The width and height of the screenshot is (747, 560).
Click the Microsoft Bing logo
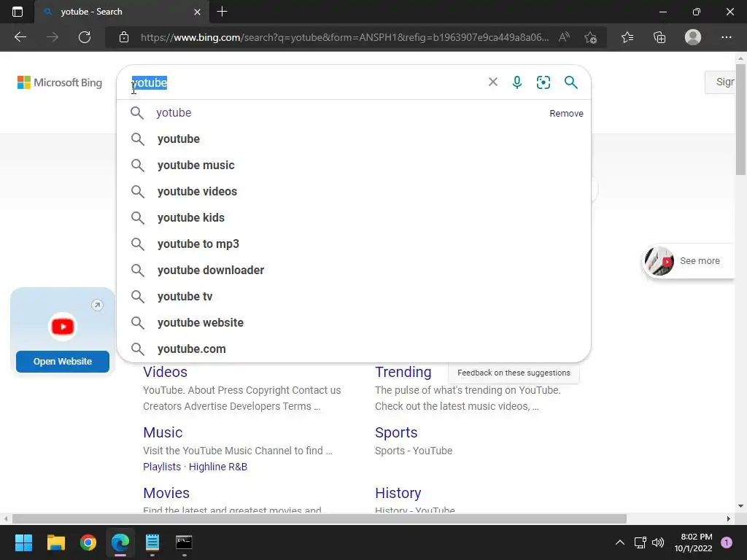tap(60, 82)
